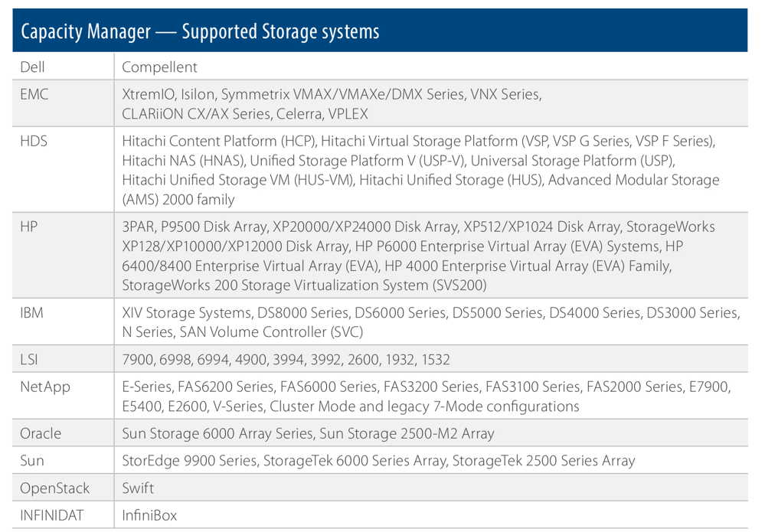Viewport: 765px width, 532px height.
Task: Click the StorEdge 9900 Series text
Action: (190, 461)
